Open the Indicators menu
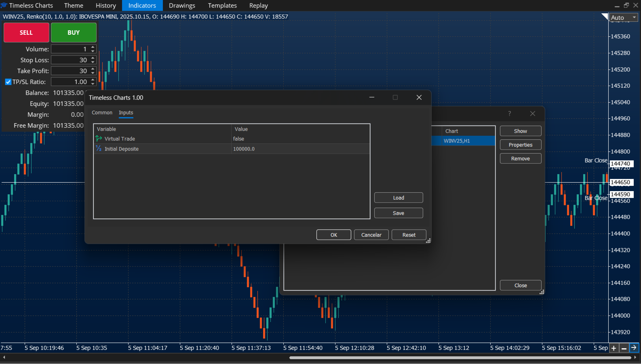Screen dimensions: 641x364 click(x=142, y=5)
